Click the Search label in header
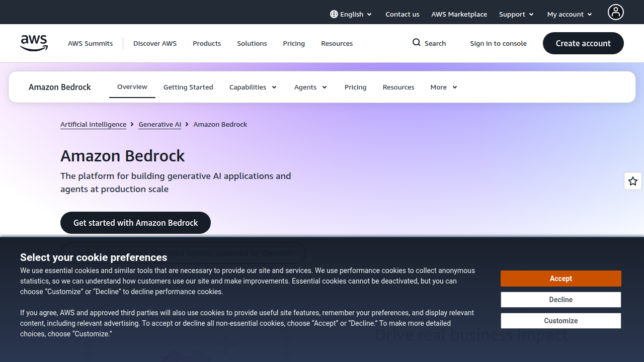This screenshot has height=362, width=644. point(435,43)
